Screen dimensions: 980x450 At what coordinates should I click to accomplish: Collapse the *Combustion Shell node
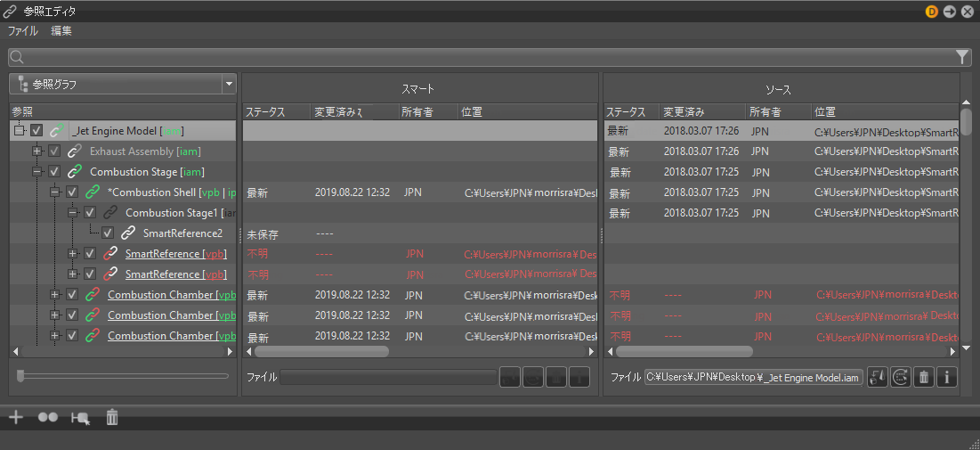[x=54, y=192]
